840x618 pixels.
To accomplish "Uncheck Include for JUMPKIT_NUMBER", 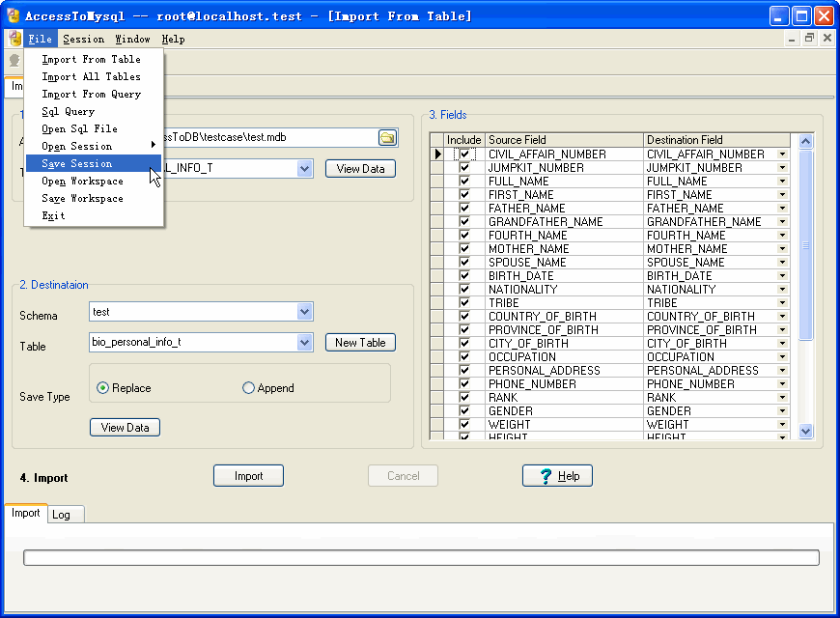I will pyautogui.click(x=464, y=168).
